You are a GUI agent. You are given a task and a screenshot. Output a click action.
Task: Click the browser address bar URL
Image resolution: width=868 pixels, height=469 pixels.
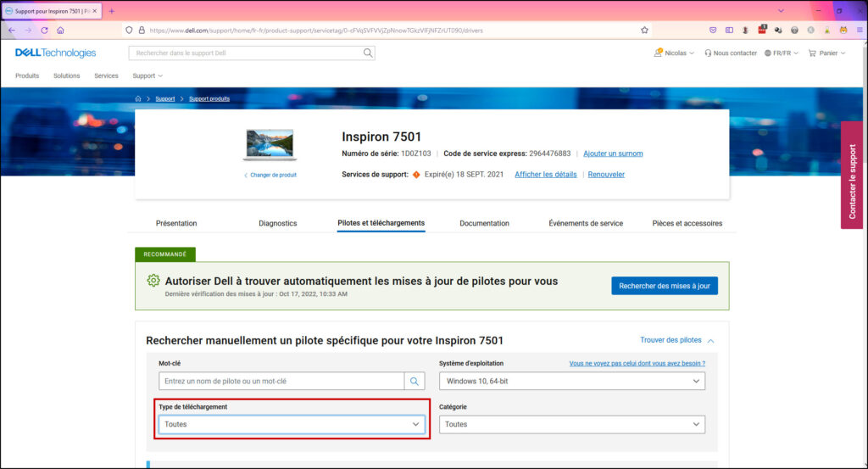[315, 31]
